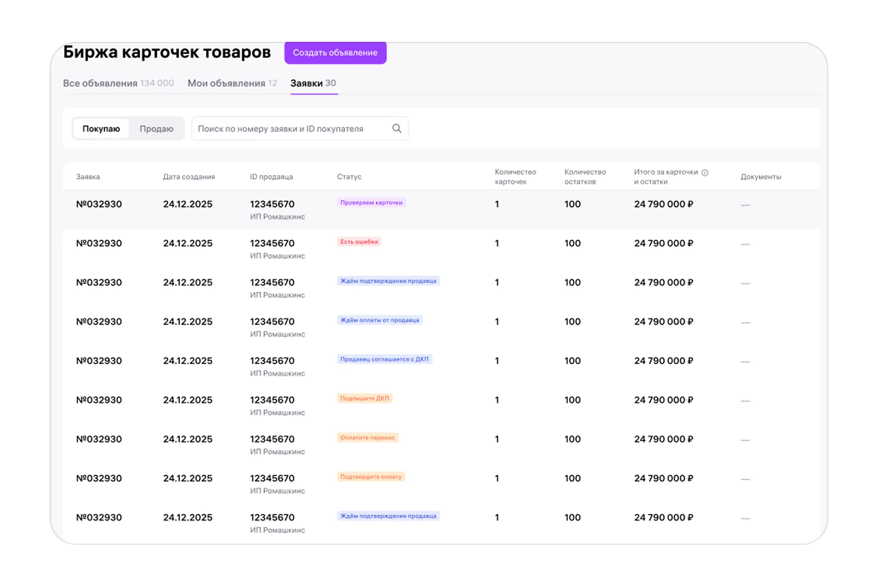Click the Количество карточек column header
The image size is (878, 588).
(515, 177)
